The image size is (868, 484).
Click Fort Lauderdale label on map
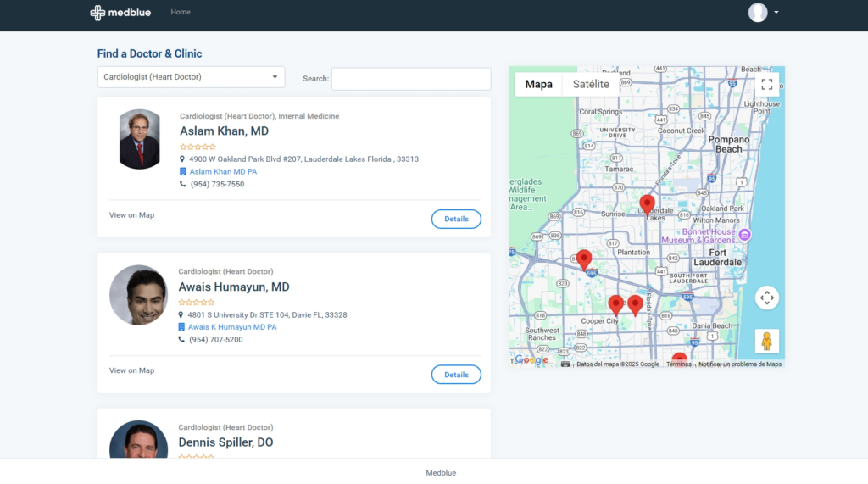[x=717, y=258]
